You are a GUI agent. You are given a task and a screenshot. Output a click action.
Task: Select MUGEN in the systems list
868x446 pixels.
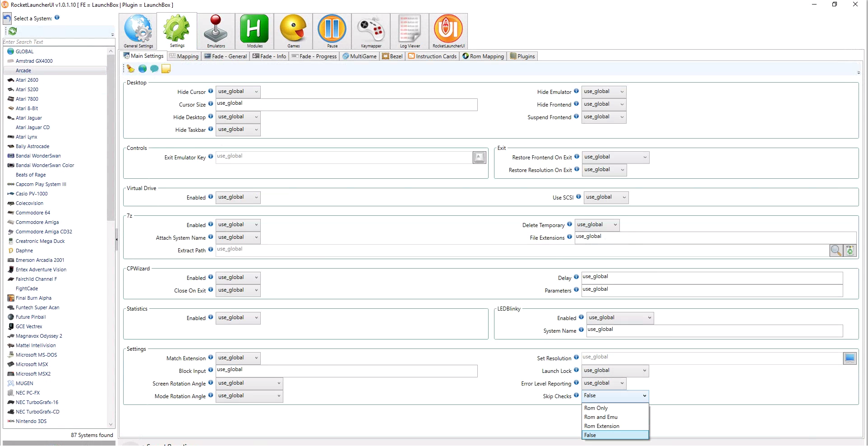(55, 383)
